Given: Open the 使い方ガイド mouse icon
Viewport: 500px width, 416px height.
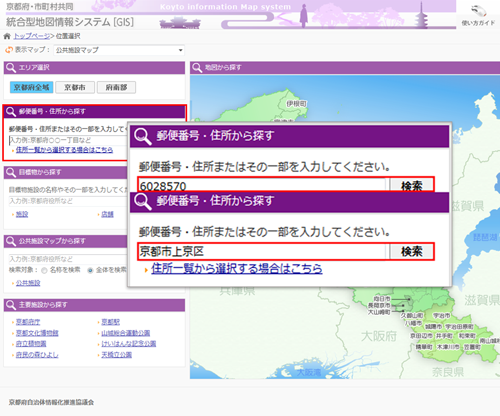Looking at the screenshot, I should click(479, 11).
